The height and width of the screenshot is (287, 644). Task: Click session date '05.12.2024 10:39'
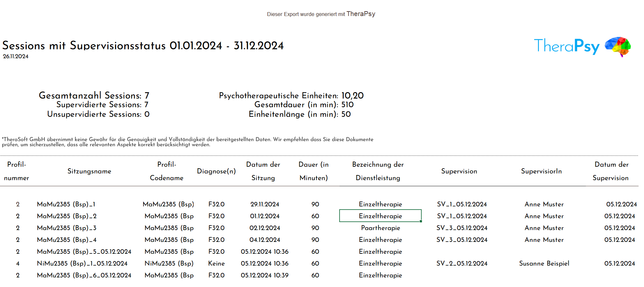265,275
